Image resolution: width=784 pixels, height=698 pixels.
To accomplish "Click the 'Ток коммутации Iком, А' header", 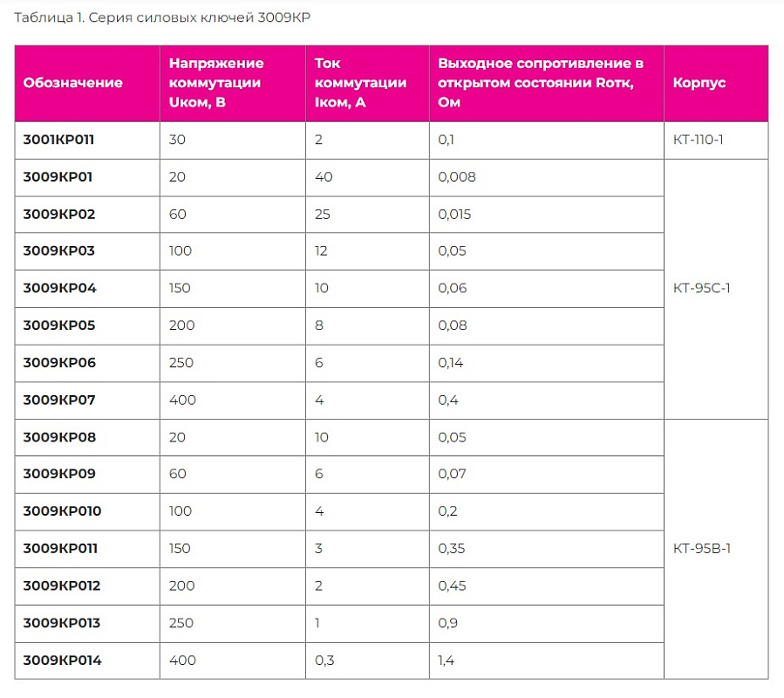I will coord(361,83).
